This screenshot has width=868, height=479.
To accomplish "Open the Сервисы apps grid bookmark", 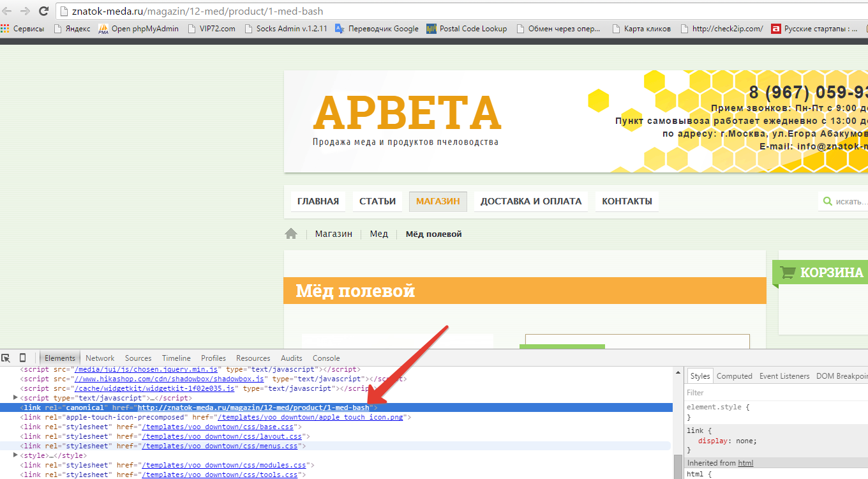I will pyautogui.click(x=23, y=29).
